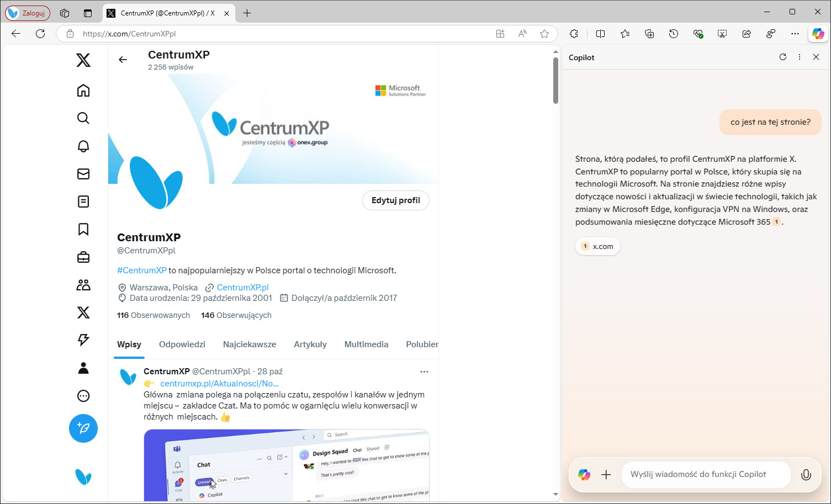Click browser Back arrow
831x504 pixels.
[x=16, y=34]
